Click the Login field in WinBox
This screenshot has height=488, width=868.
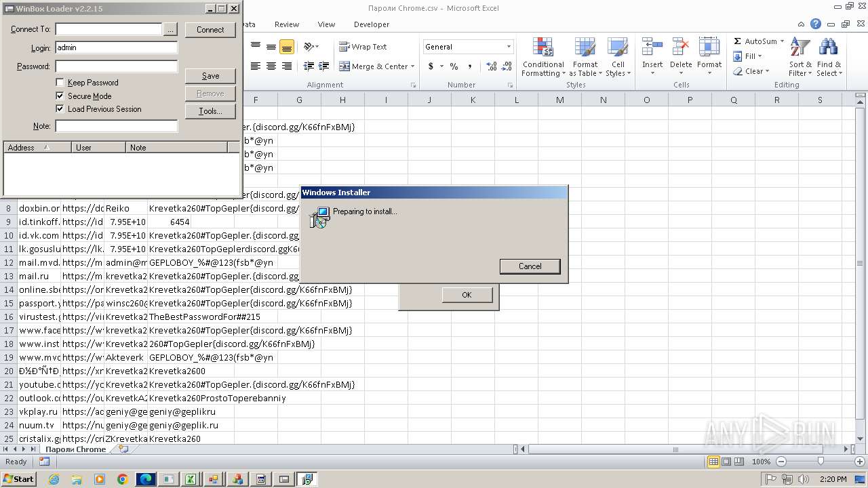click(116, 48)
